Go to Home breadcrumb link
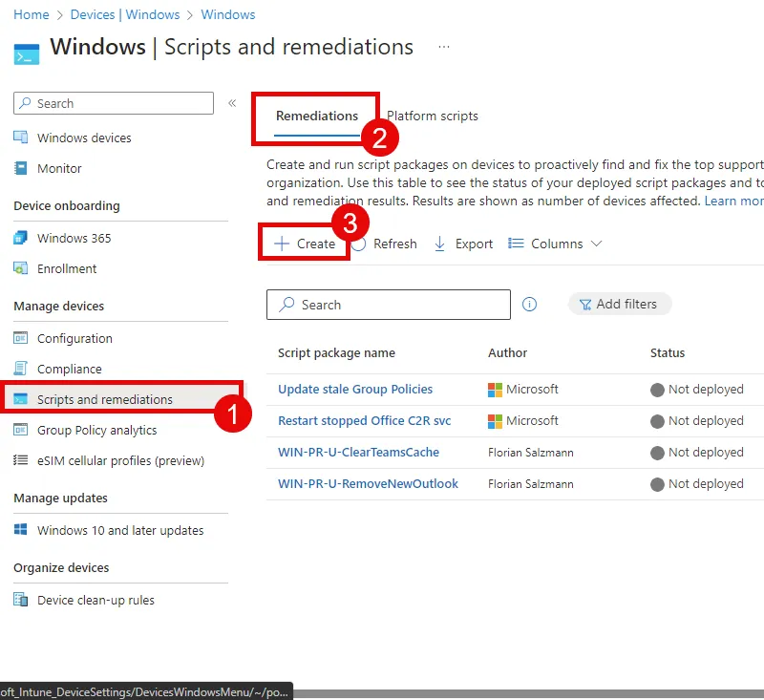 click(x=32, y=14)
